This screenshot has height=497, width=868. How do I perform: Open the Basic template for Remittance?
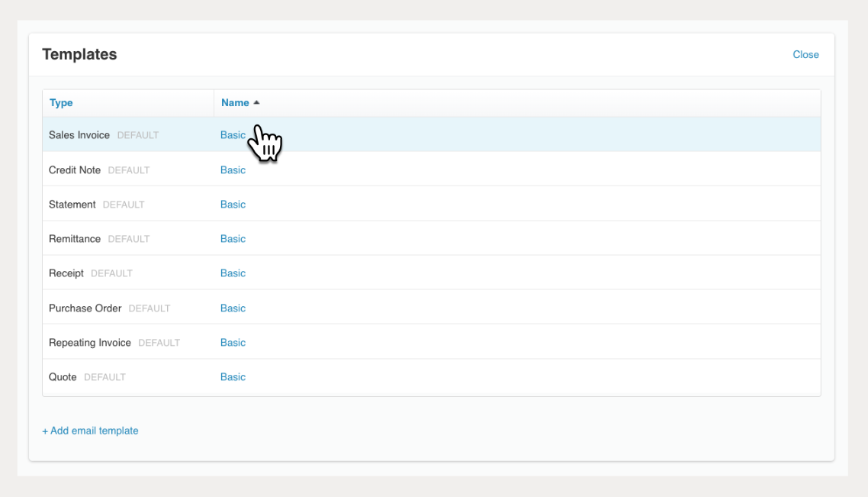point(233,239)
